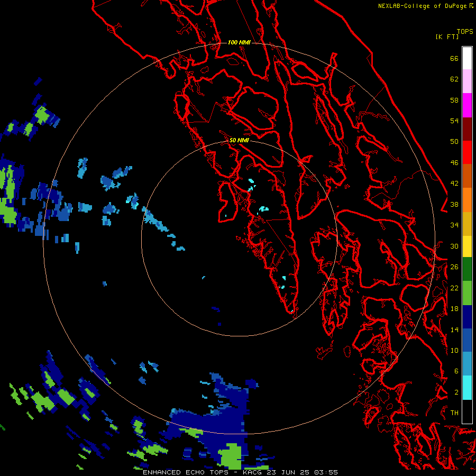This screenshot has width=476, height=476.
Task: Select the dark red (maroon) legend swatch
Action: pos(467,129)
